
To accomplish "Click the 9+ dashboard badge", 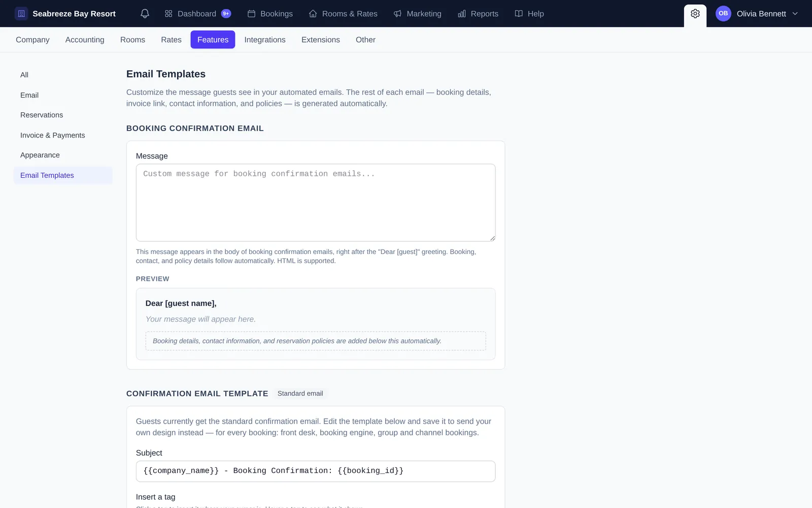I will (x=226, y=14).
